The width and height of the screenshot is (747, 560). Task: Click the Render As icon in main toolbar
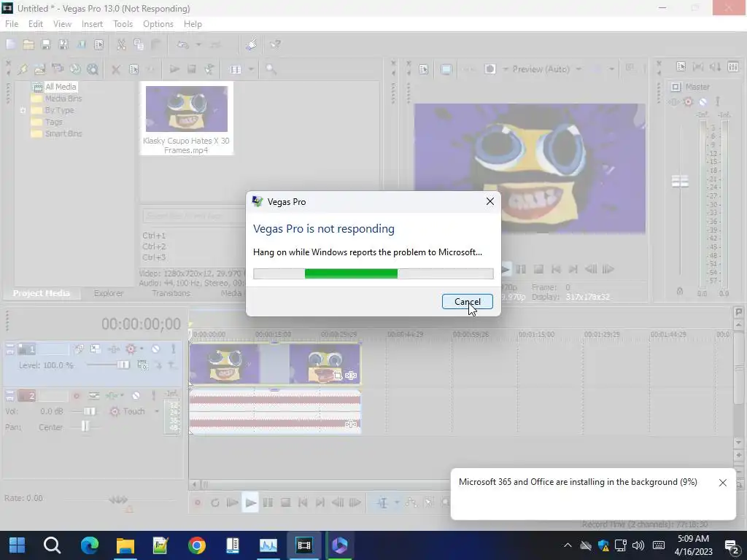point(81,44)
